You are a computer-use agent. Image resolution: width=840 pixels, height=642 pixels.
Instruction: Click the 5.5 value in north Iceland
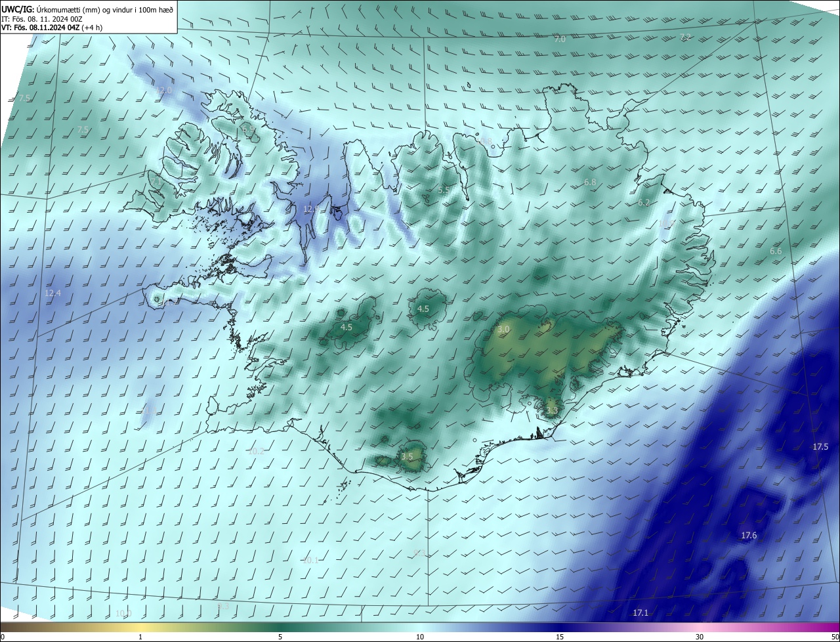click(x=444, y=190)
